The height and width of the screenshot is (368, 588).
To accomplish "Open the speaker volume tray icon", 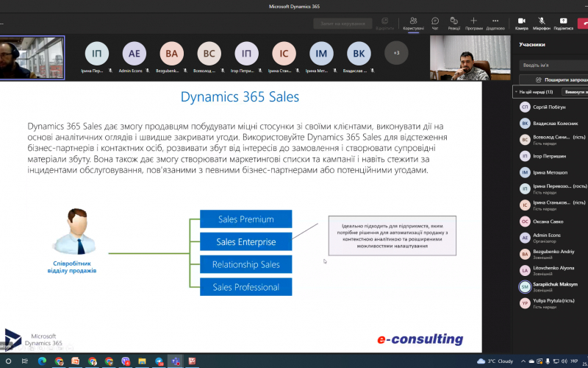I will click(564, 361).
